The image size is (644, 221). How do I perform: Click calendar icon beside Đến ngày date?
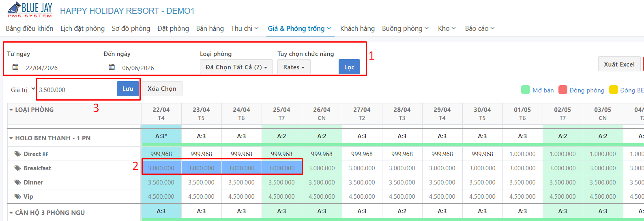pyautogui.click(x=112, y=67)
